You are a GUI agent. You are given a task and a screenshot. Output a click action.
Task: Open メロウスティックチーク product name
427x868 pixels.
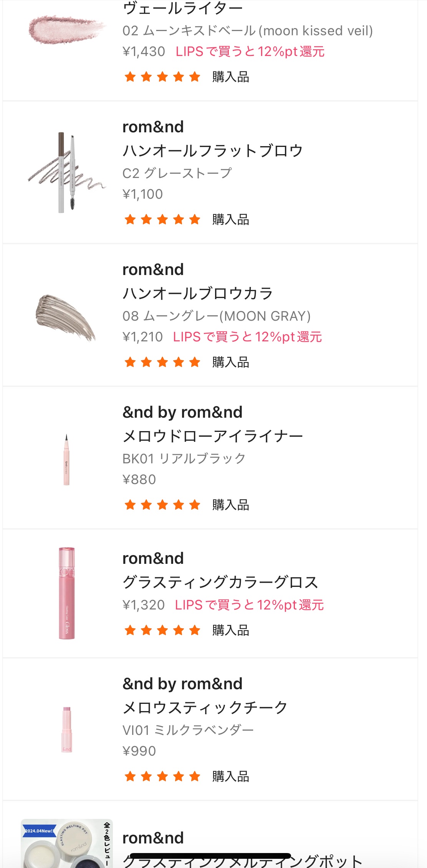coord(205,707)
